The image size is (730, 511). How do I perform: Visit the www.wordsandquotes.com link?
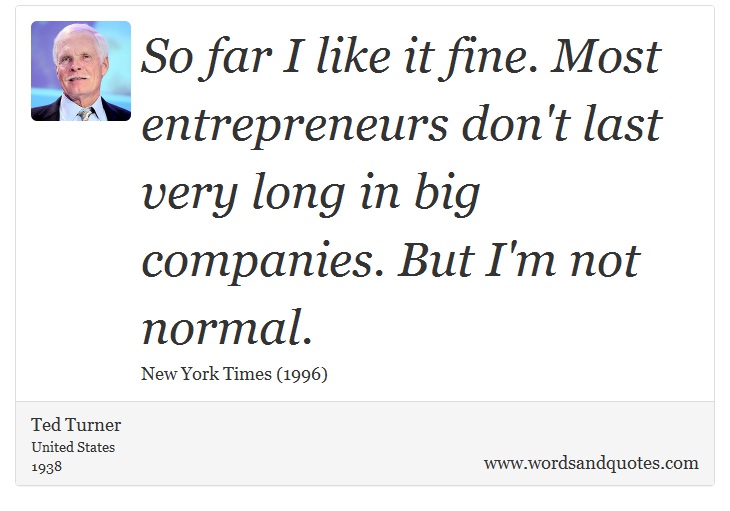[x=591, y=464]
